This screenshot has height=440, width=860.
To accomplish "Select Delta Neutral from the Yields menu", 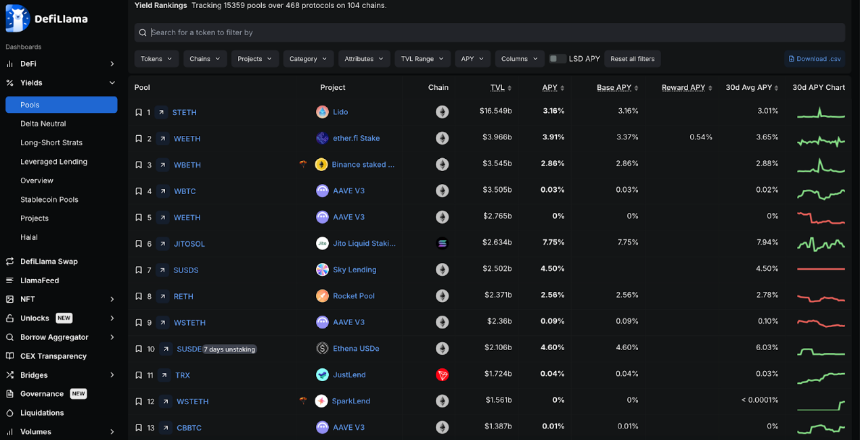I will tap(43, 123).
